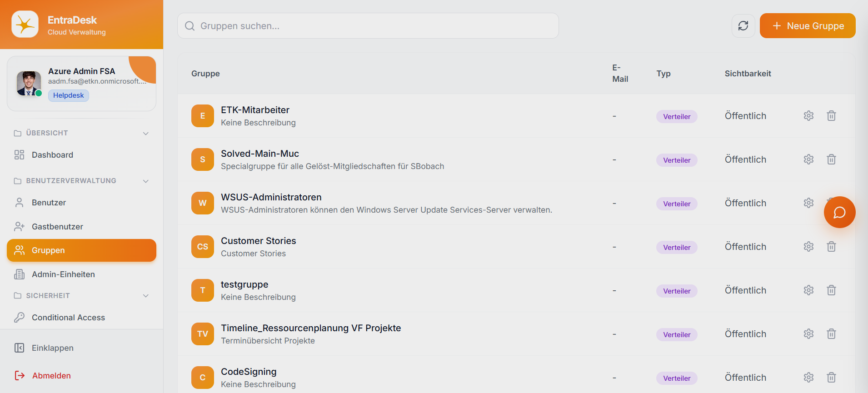This screenshot has height=393, width=868.
Task: Open the WSUS-Administratoren group name
Action: pyautogui.click(x=271, y=197)
